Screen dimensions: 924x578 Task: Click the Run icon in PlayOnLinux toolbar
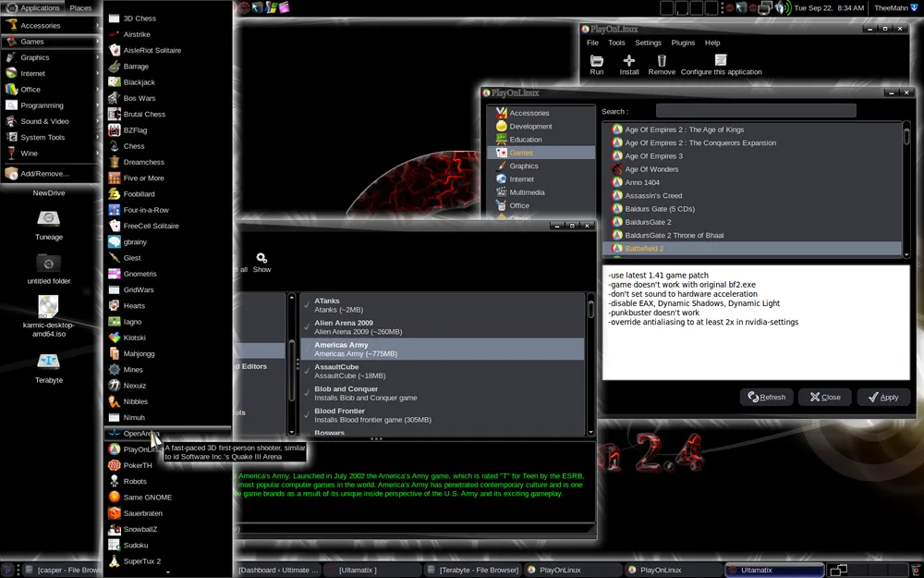click(597, 61)
